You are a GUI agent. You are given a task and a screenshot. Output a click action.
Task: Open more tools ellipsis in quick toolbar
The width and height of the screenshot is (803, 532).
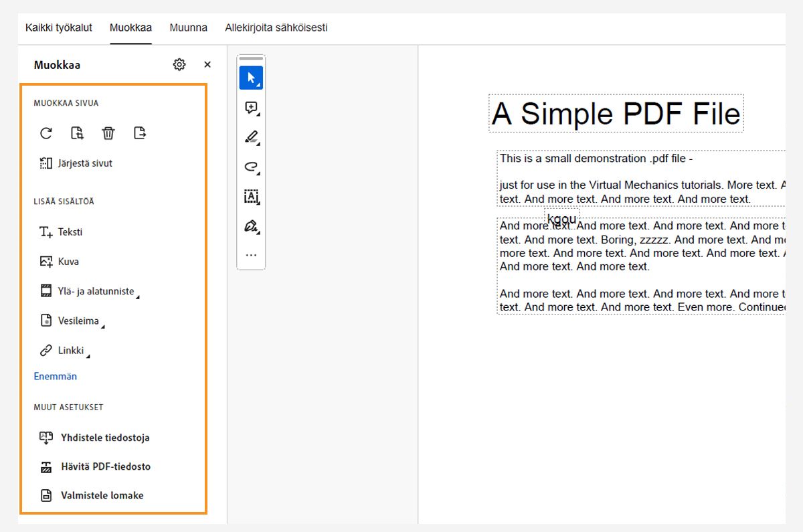251,255
